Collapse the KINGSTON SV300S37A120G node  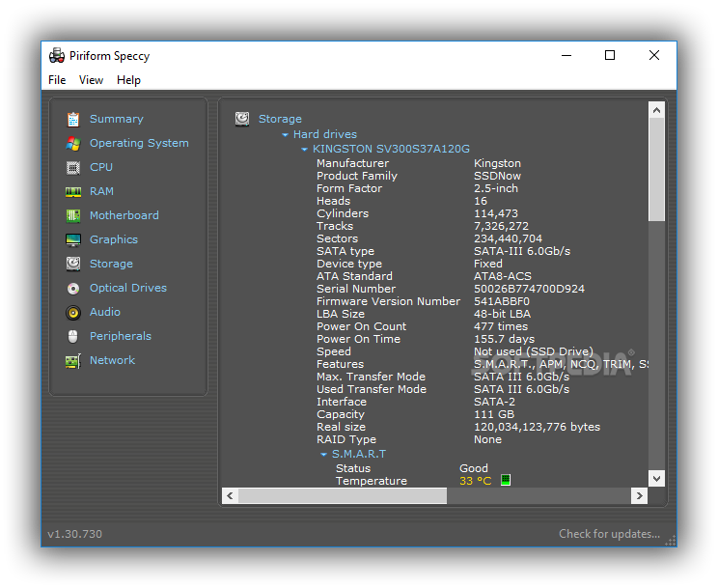pos(304,150)
